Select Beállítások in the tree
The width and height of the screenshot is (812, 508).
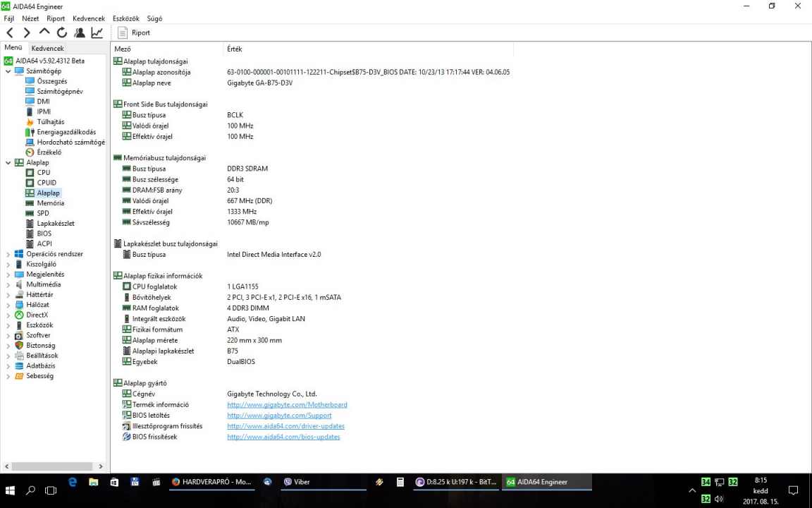point(42,356)
